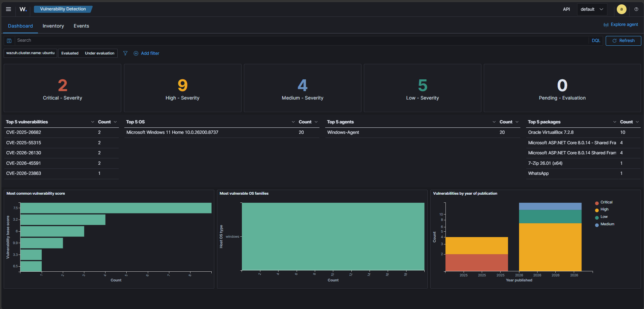Click the red Critical segment in 2025 bar
The height and width of the screenshot is (309, 644).
[476, 263]
